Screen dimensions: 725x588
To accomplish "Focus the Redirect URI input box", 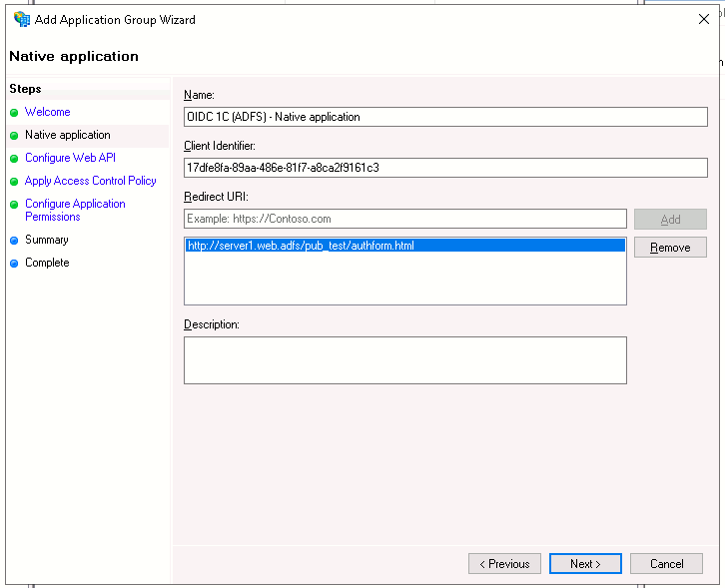I will pyautogui.click(x=404, y=219).
